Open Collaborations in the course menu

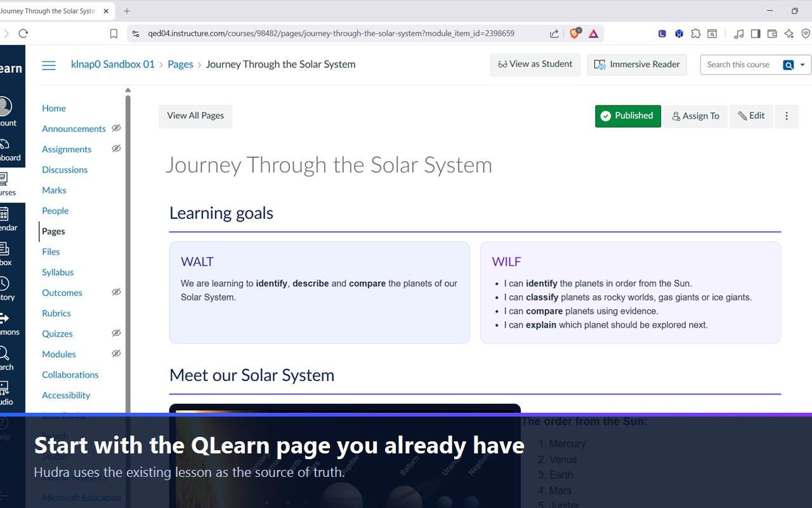click(x=70, y=375)
